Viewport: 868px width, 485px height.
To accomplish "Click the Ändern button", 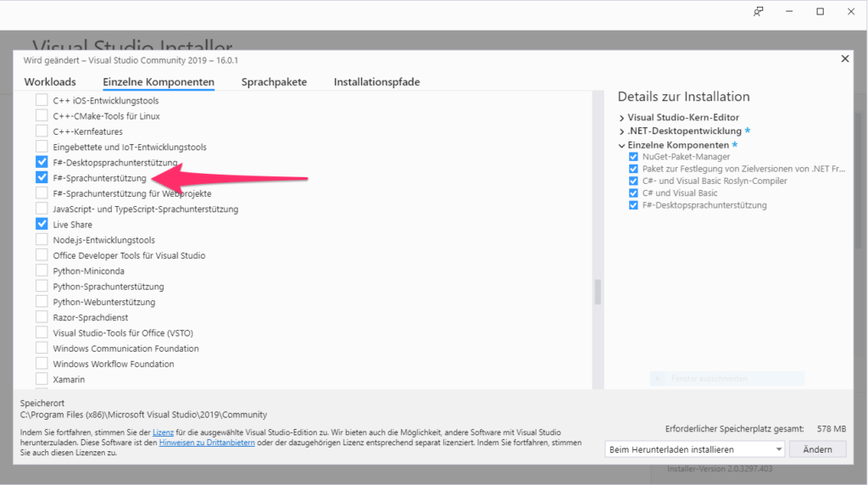I will point(818,449).
